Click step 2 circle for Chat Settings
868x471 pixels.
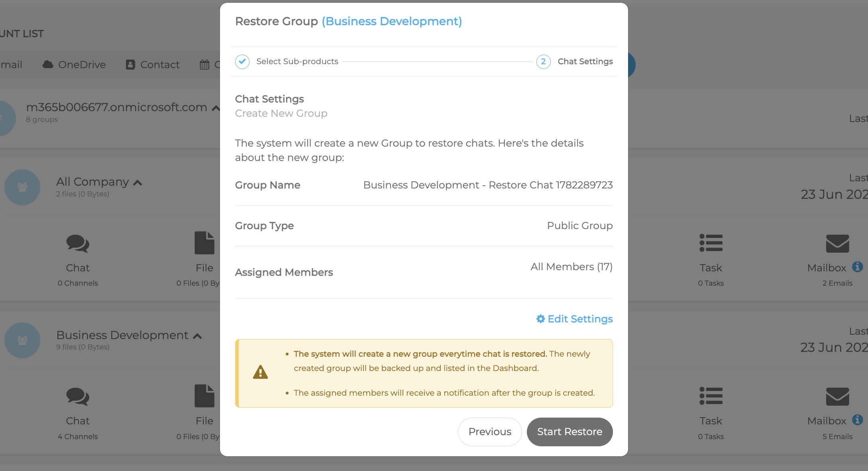click(544, 62)
